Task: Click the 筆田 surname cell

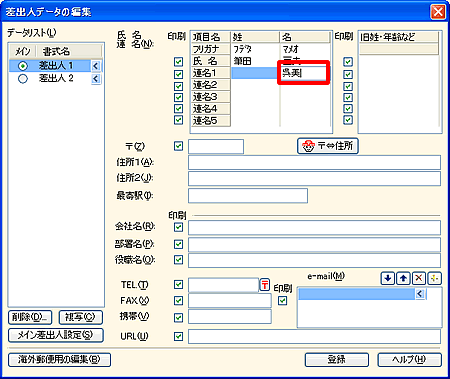Action: tap(255, 61)
